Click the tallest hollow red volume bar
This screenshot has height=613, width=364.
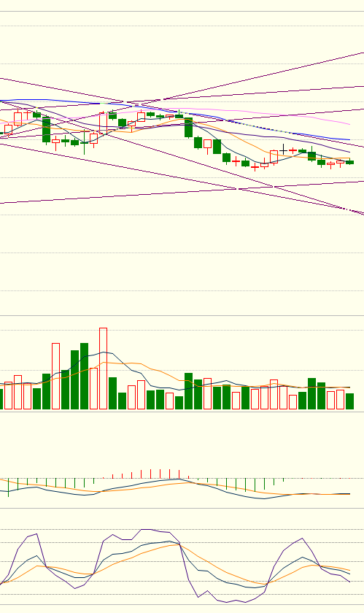(x=103, y=369)
